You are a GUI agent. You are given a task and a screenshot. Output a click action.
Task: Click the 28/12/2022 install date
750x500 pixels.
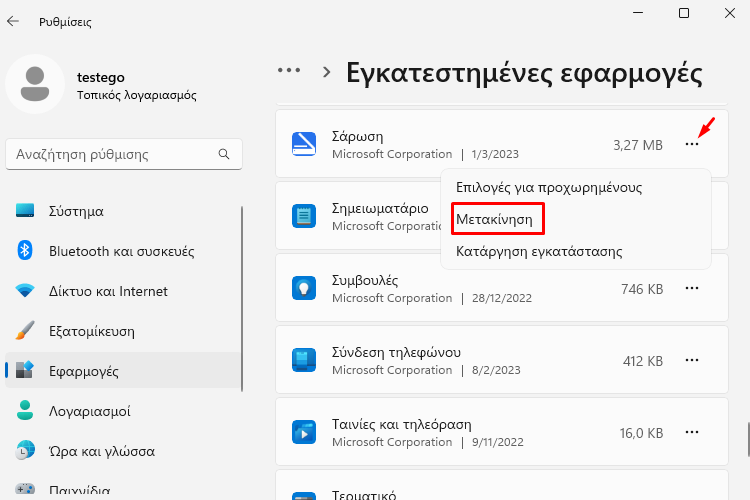pyautogui.click(x=502, y=298)
